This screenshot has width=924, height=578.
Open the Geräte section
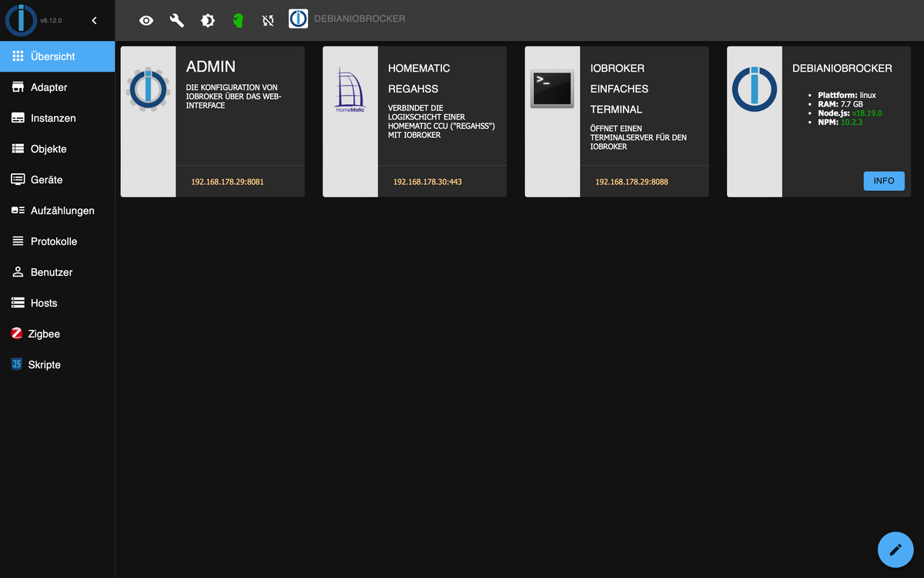[x=57, y=180]
